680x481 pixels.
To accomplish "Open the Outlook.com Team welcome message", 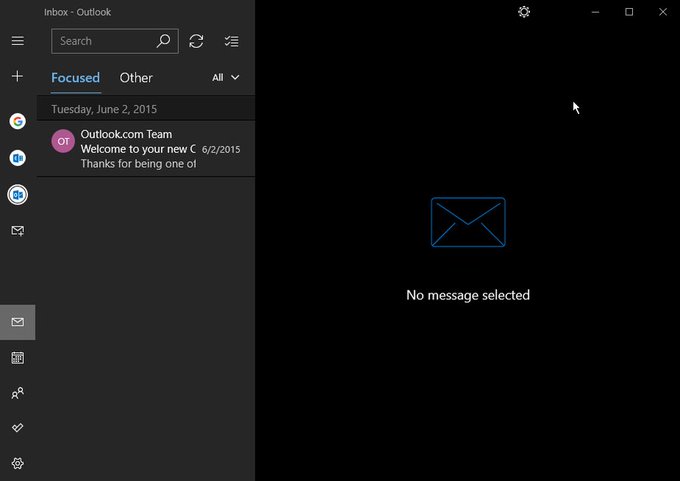I will (x=146, y=149).
